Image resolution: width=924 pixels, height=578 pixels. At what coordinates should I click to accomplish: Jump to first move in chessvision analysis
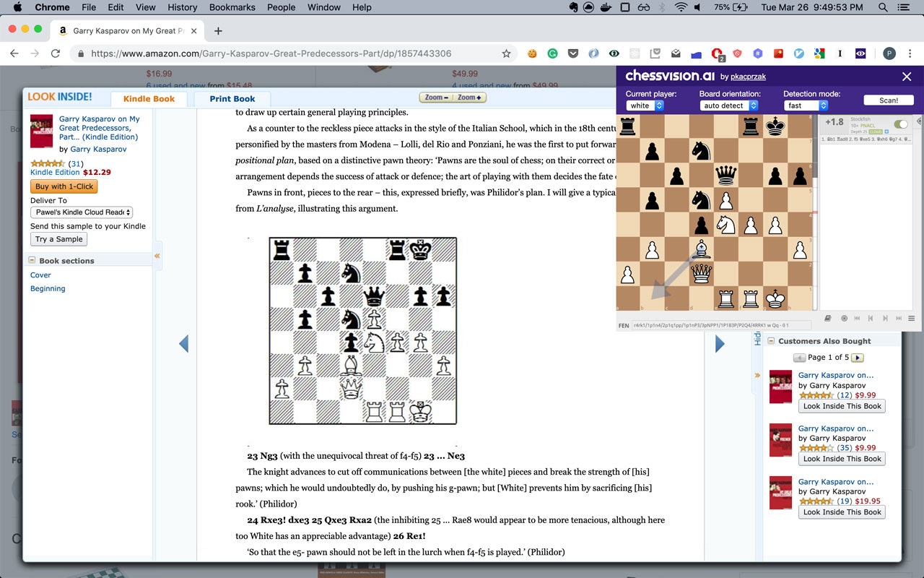coord(858,319)
